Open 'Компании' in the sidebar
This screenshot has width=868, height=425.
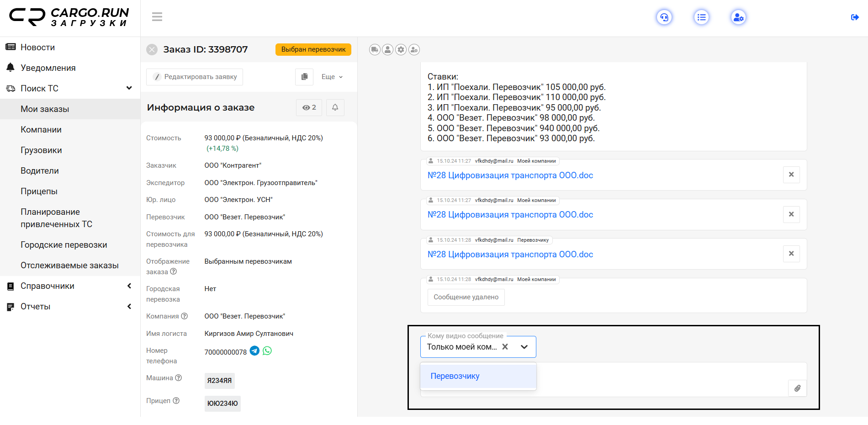[x=41, y=130]
